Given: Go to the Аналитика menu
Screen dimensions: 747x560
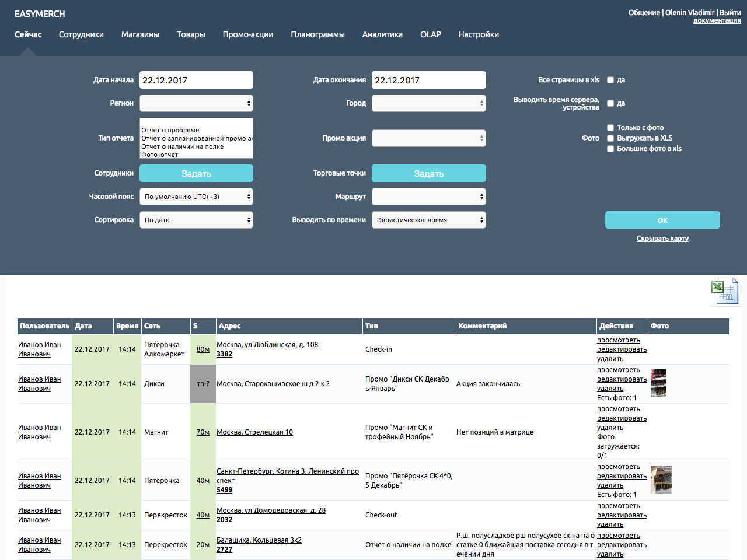Looking at the screenshot, I should point(382,34).
